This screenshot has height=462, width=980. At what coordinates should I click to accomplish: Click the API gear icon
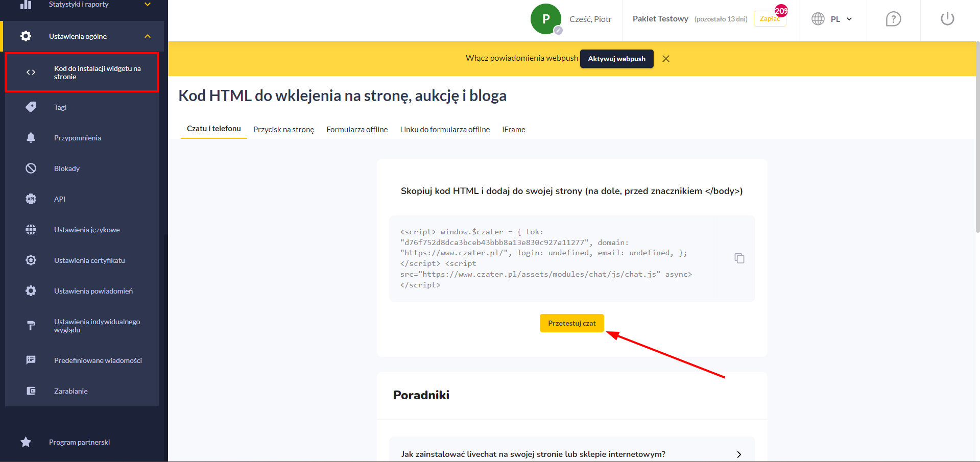click(x=31, y=199)
